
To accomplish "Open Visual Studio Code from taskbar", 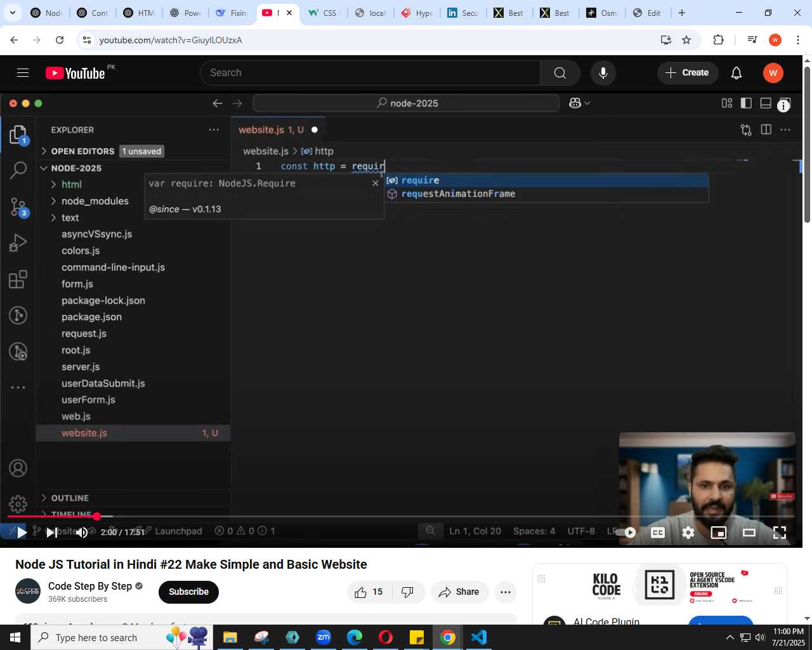I will coord(479,637).
